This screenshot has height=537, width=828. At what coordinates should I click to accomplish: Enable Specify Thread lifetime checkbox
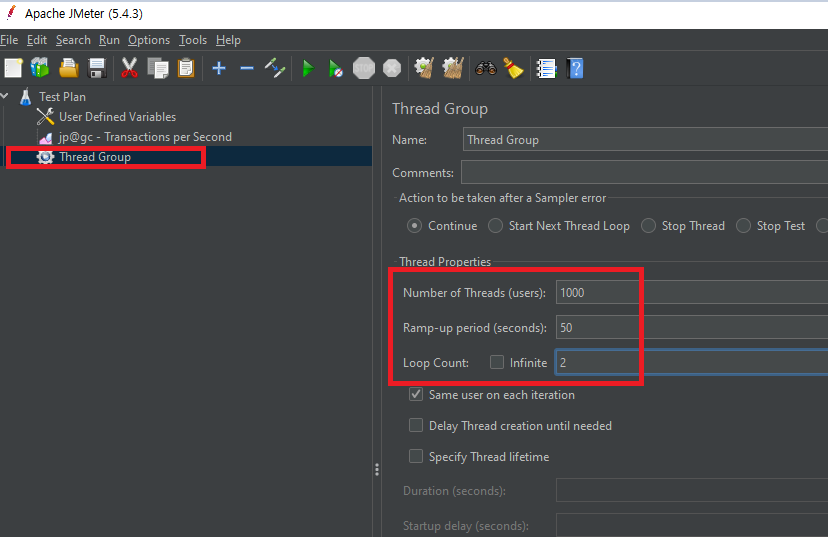tap(416, 456)
